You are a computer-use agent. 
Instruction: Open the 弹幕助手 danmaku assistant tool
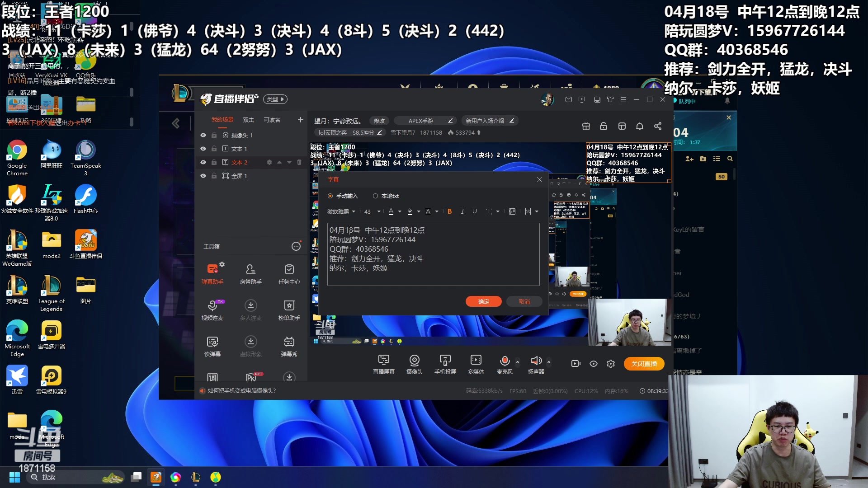click(x=212, y=274)
